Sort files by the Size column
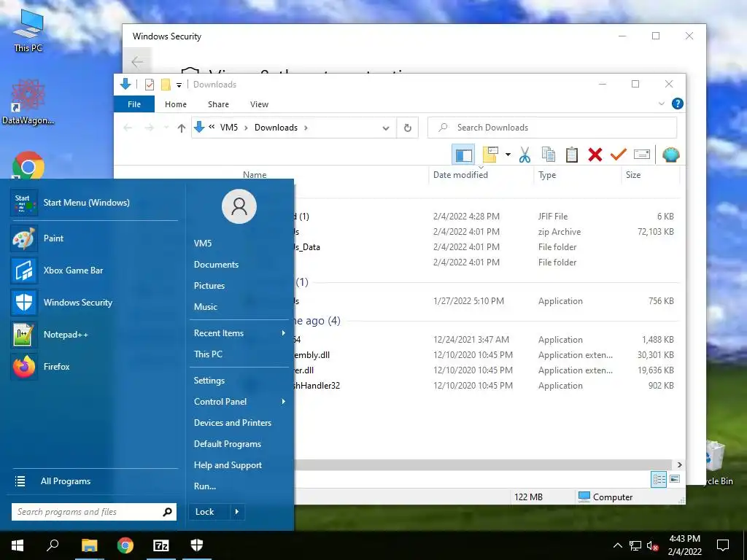 (x=632, y=175)
